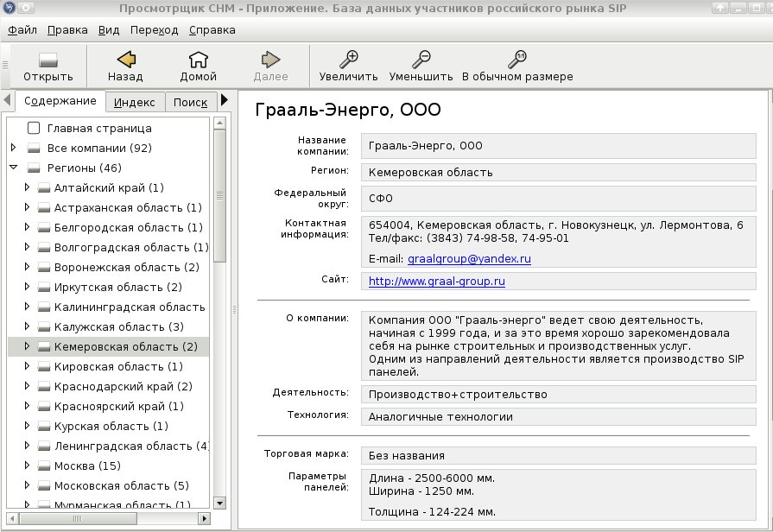
Task: Click the book icon beside Москва (15)
Action: [44, 465]
